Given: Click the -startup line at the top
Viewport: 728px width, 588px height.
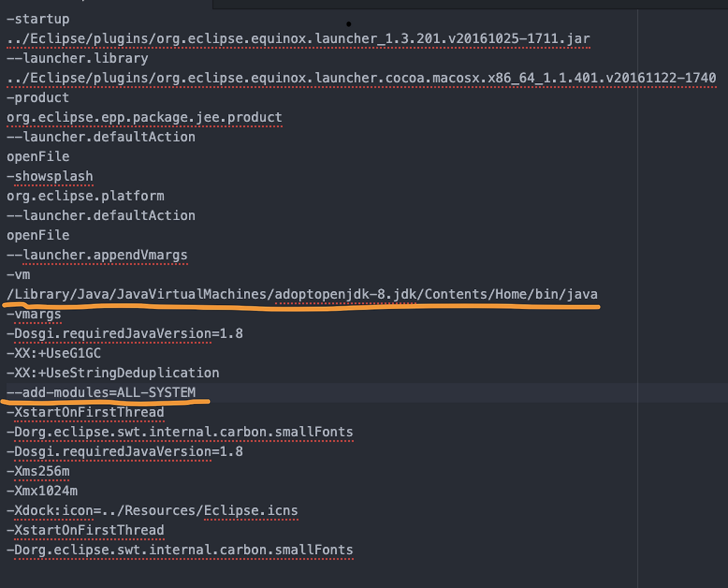Looking at the screenshot, I should (x=38, y=18).
